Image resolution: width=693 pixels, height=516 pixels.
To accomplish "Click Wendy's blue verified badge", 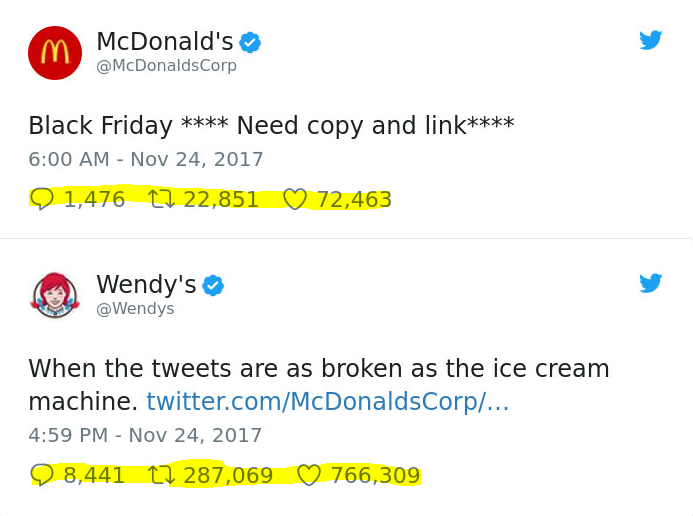I will pos(213,285).
